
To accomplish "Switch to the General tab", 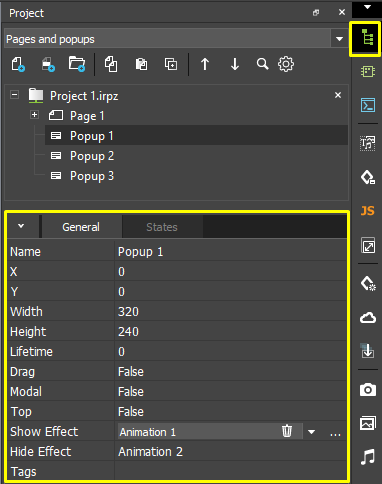I will click(81, 227).
